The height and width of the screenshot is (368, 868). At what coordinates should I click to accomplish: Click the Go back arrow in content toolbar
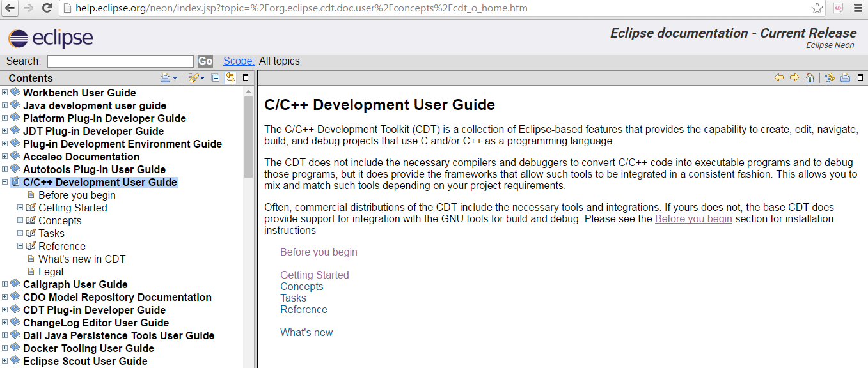pyautogui.click(x=778, y=78)
